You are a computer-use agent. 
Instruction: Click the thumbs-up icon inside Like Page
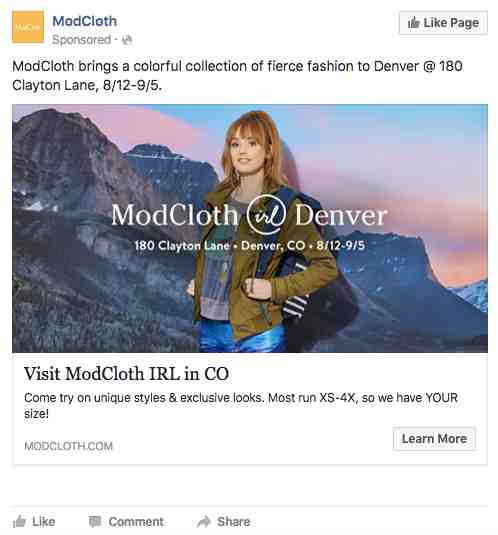click(414, 23)
